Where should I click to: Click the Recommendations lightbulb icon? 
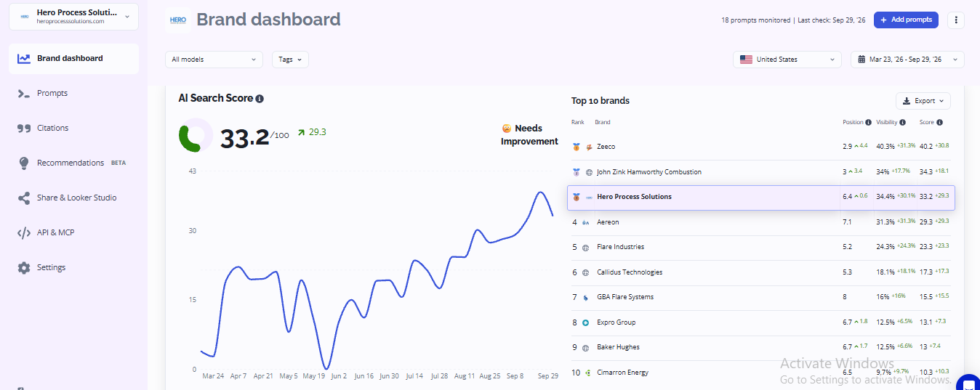point(24,163)
